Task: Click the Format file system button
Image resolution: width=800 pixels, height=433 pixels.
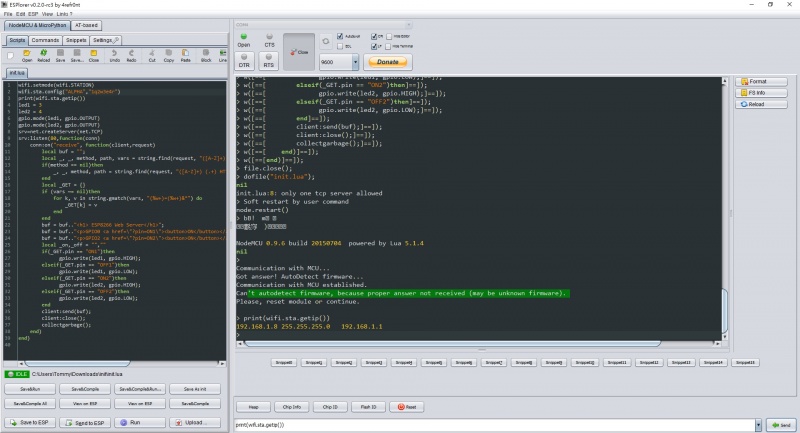Action: pyautogui.click(x=761, y=82)
